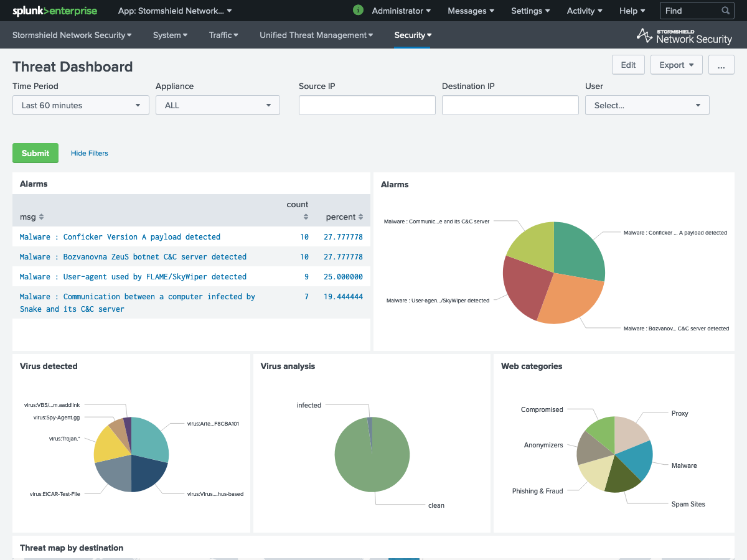Open Bozvanovna ZeuS botnet C&C alarm

133,256
